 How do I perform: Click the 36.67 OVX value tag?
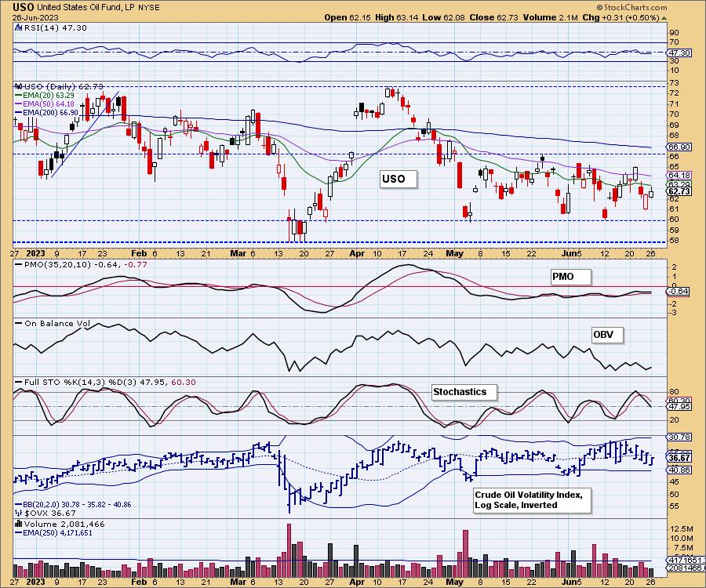click(679, 458)
